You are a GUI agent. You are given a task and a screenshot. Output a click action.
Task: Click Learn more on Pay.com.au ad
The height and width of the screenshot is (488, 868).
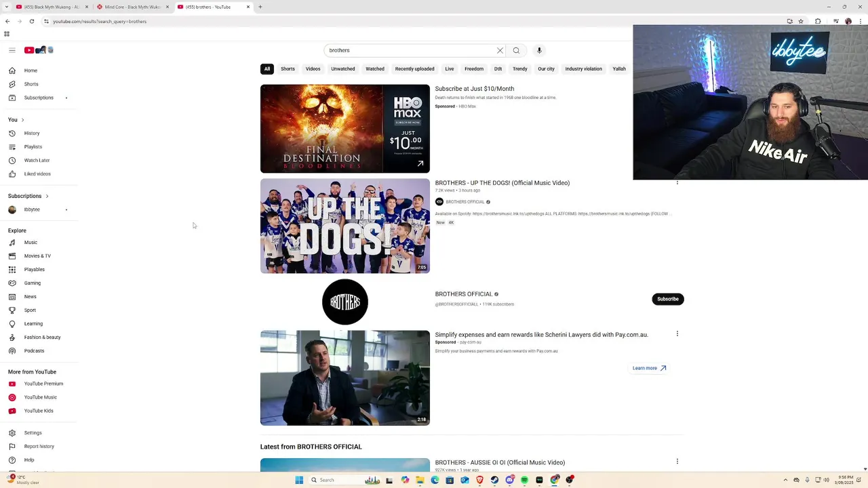click(649, 368)
